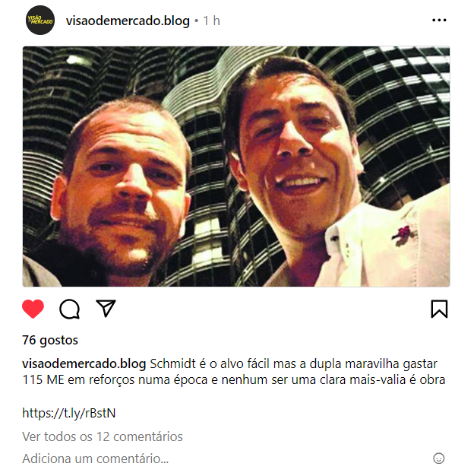Viewport: 474px width, 476px height.
Task: Save the post with the bookmark icon
Action: point(439,309)
